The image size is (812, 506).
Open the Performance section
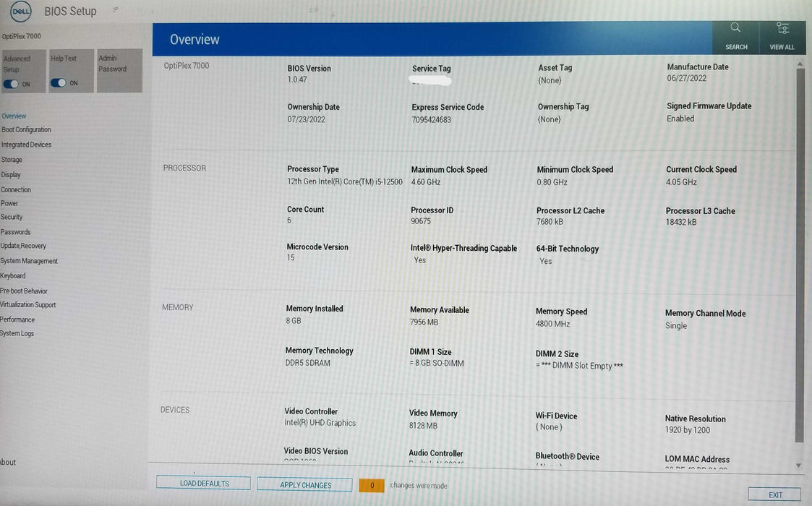[x=17, y=320]
